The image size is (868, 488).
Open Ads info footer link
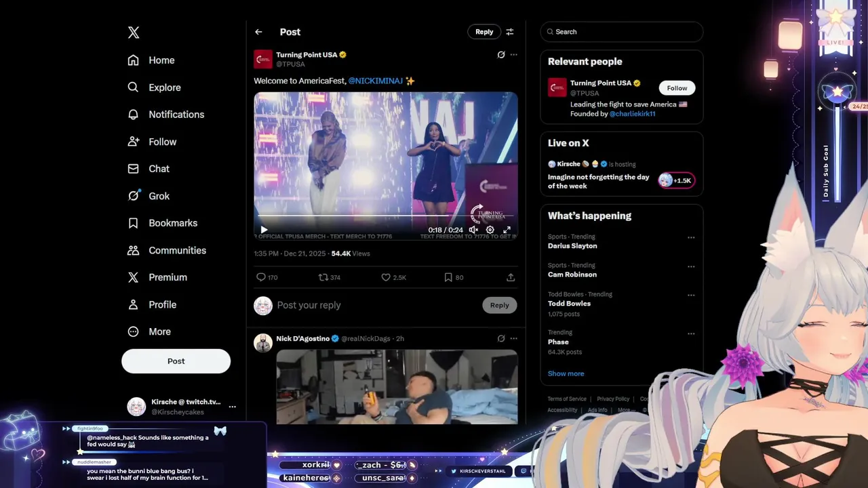pyautogui.click(x=597, y=410)
